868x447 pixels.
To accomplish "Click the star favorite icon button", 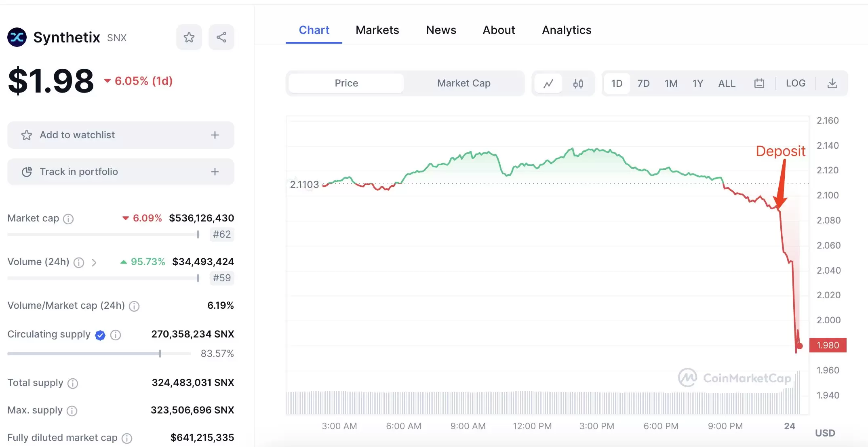I will 189,38.
